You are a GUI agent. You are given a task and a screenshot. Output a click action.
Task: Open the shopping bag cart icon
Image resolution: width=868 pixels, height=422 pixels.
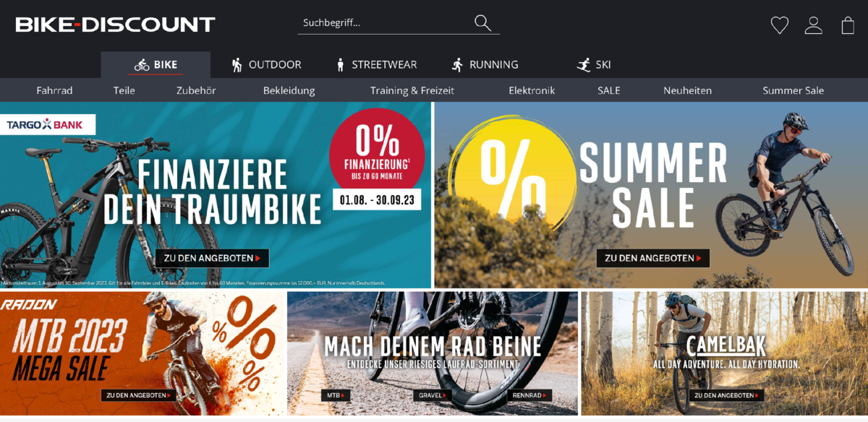click(848, 25)
